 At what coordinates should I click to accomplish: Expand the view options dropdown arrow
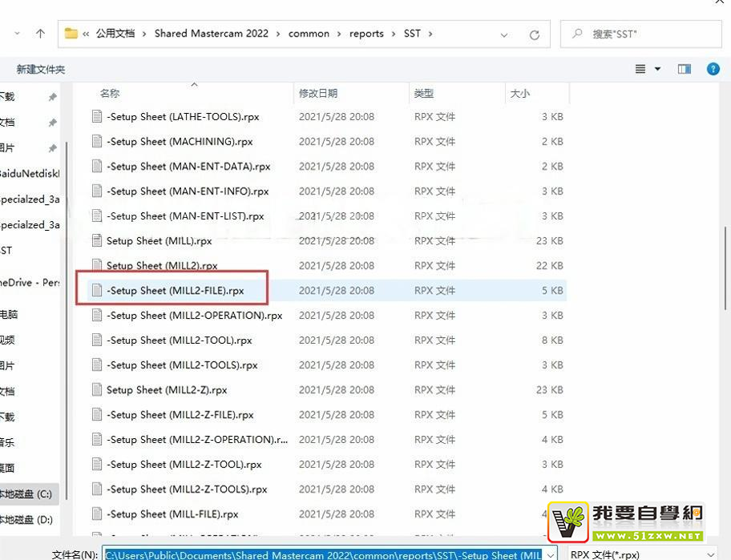658,69
